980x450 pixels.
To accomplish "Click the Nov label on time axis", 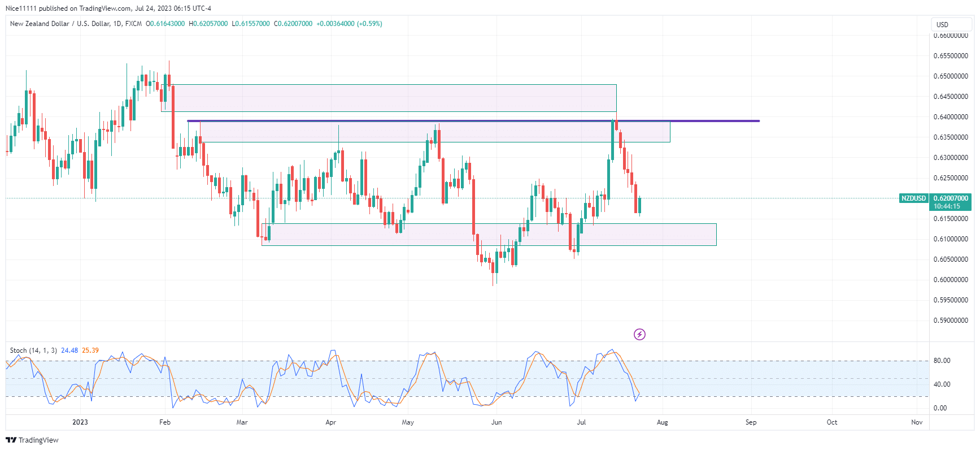I will (x=917, y=422).
